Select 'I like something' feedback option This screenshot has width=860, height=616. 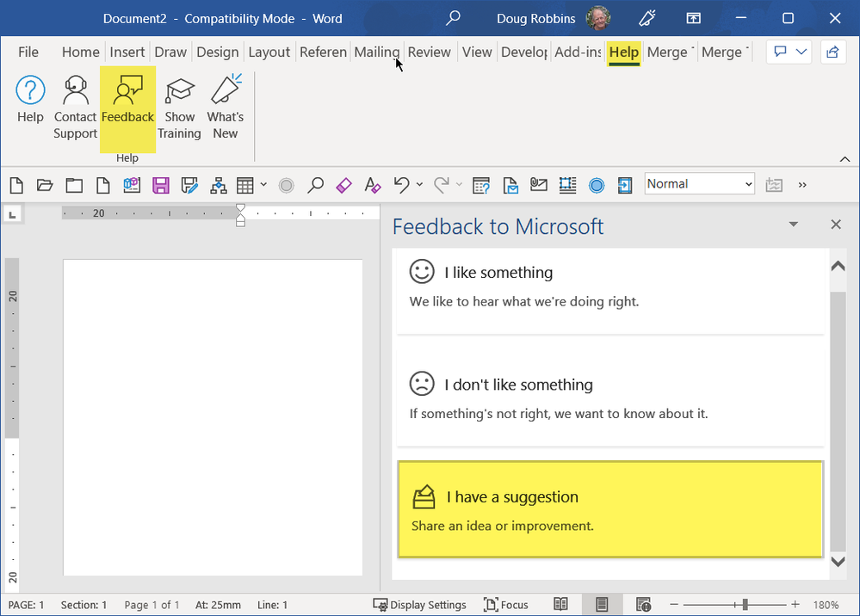point(610,291)
